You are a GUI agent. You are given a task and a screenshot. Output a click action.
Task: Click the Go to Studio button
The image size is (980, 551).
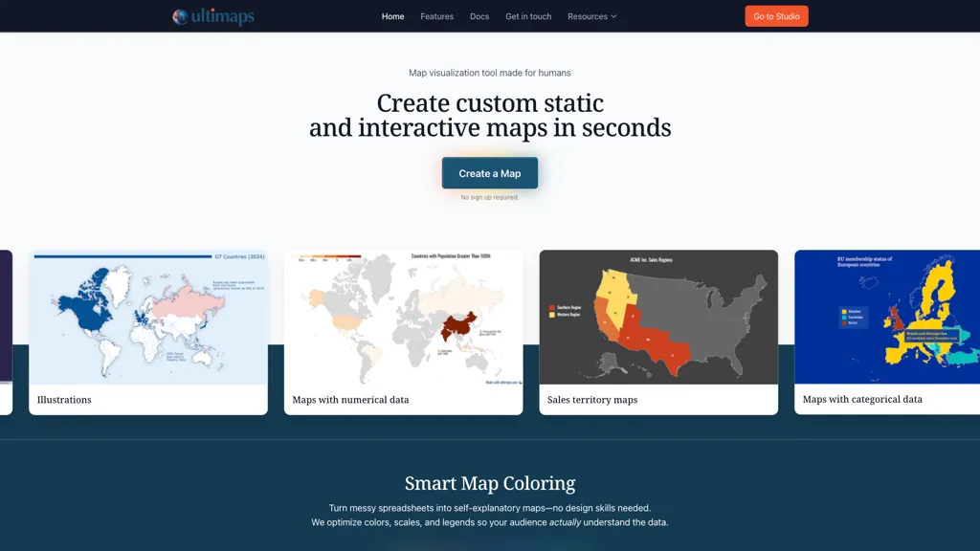coord(776,16)
